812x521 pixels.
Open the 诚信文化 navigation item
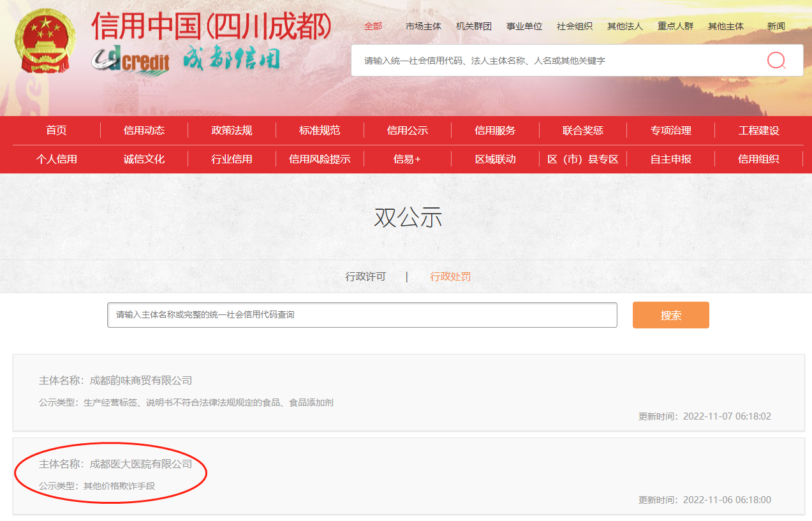coord(144,159)
